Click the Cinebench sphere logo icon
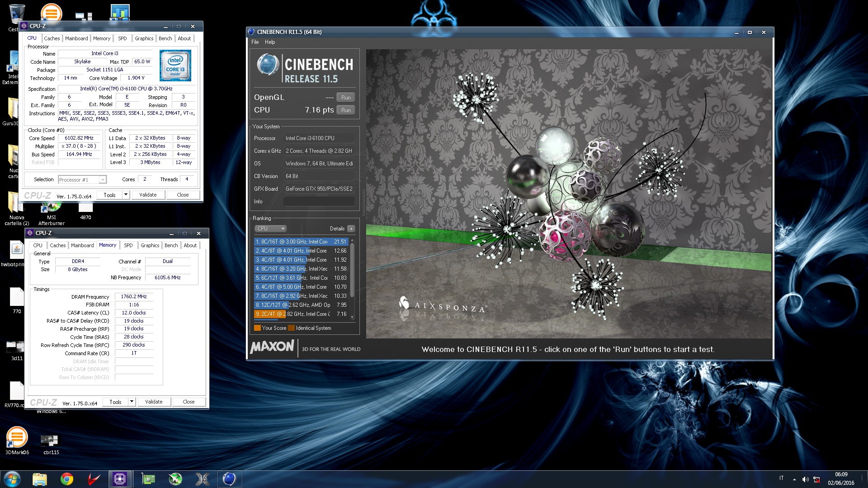868x488 pixels. click(268, 64)
